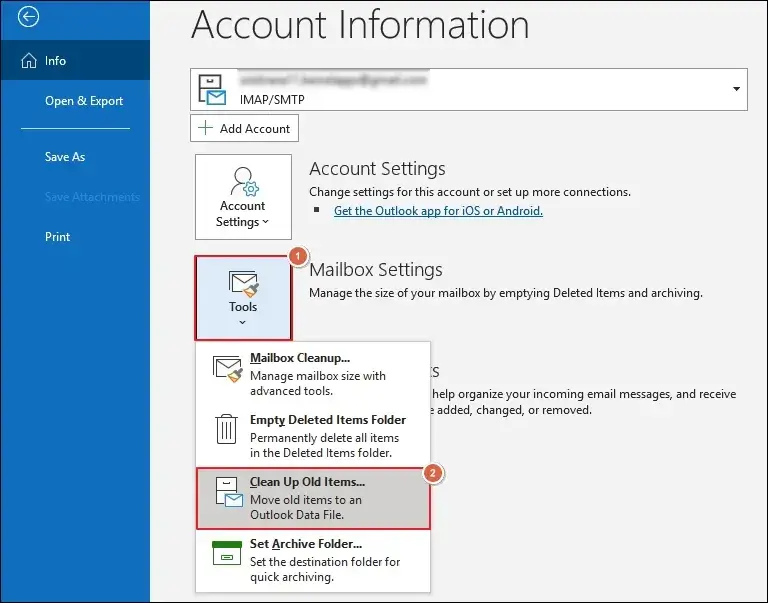Open the Get the Outlook app link

coord(438,211)
